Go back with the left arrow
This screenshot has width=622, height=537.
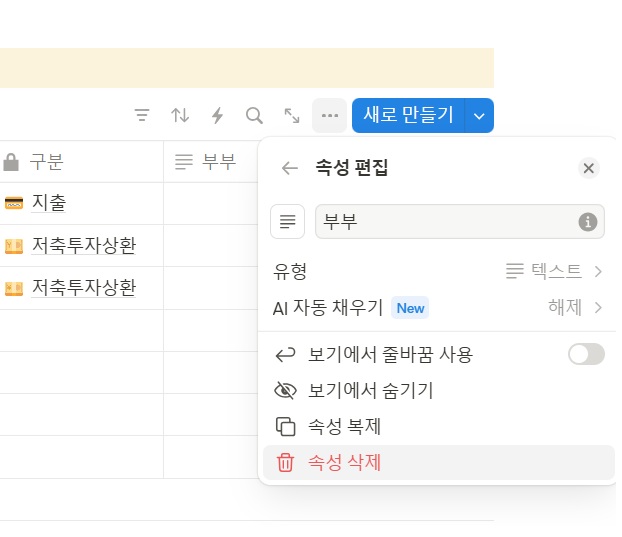[x=290, y=168]
